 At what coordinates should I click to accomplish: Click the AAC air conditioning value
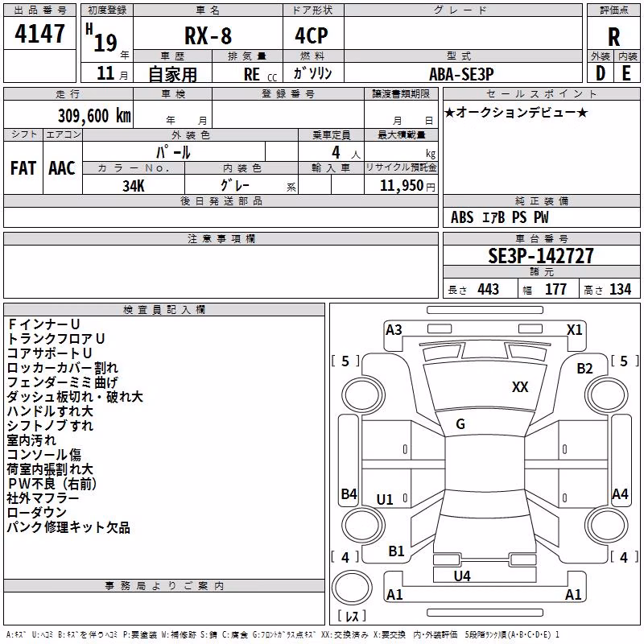pyautogui.click(x=62, y=168)
